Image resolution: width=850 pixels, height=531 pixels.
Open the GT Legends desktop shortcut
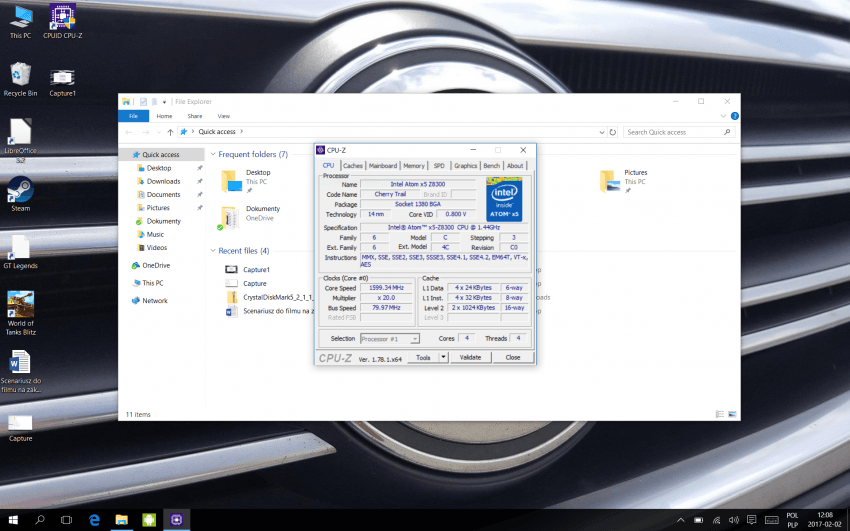point(20,247)
